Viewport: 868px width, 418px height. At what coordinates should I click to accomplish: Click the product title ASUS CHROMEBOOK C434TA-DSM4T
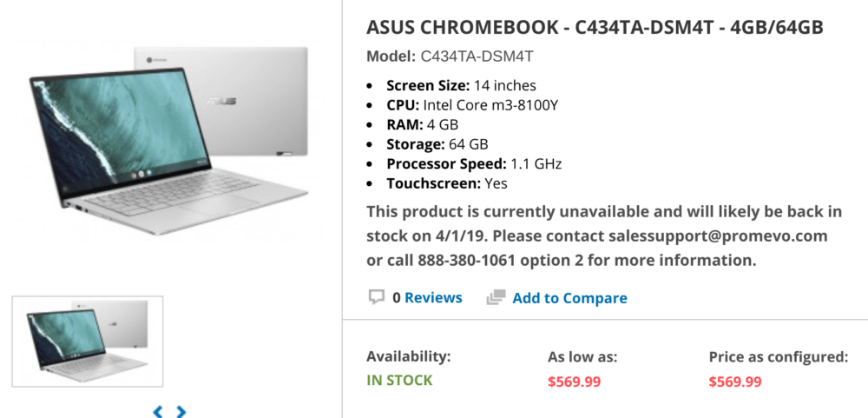595,27
